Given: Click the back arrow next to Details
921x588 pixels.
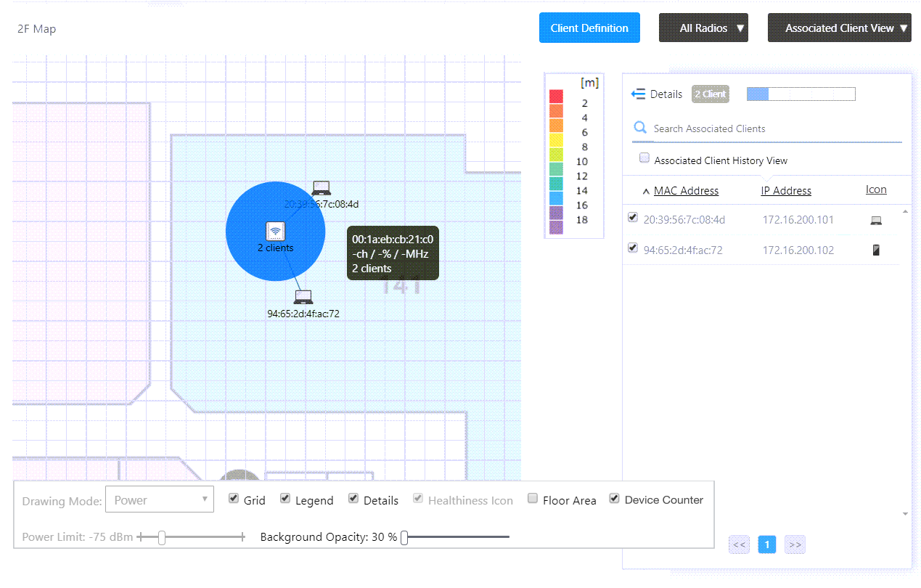Looking at the screenshot, I should click(x=639, y=94).
